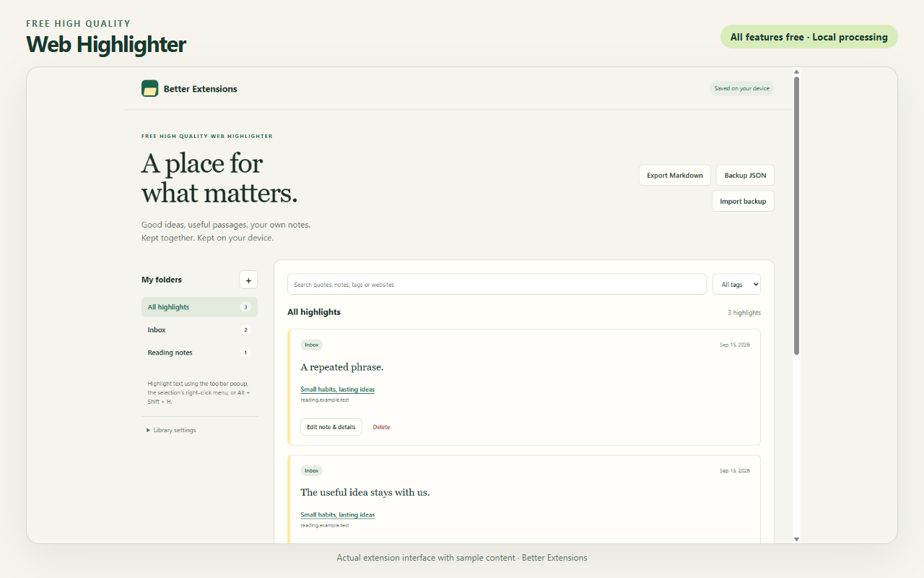Click the '3 highlights' count text
Screen dimensions: 924x578
(x=744, y=313)
